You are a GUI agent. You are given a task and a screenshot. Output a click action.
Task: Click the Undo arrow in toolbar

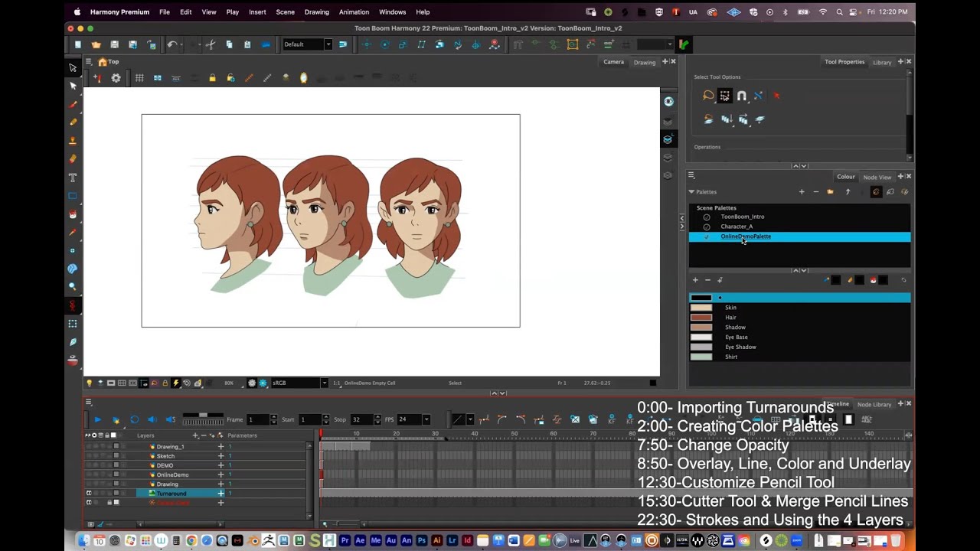click(172, 44)
